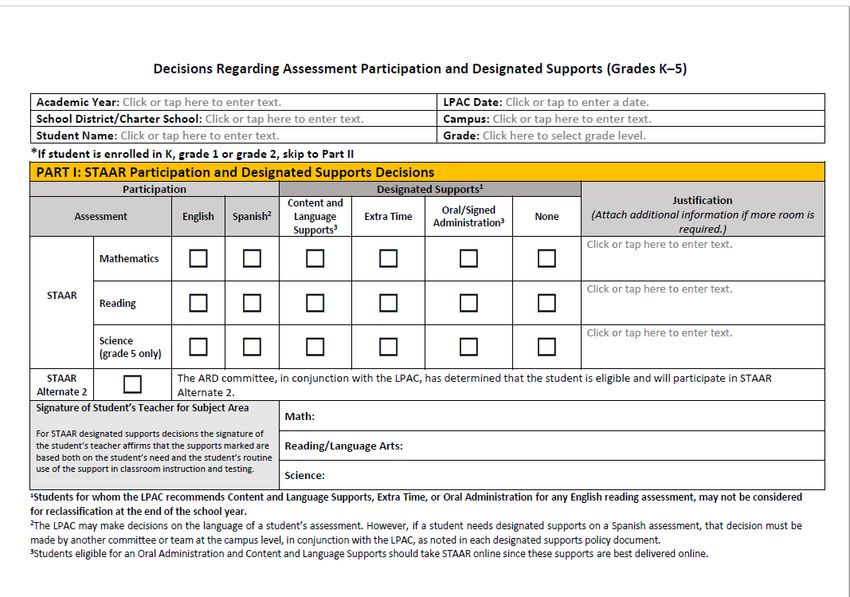The width and height of the screenshot is (850, 597).
Task: Open the LPAC Date picker field
Action: (577, 102)
